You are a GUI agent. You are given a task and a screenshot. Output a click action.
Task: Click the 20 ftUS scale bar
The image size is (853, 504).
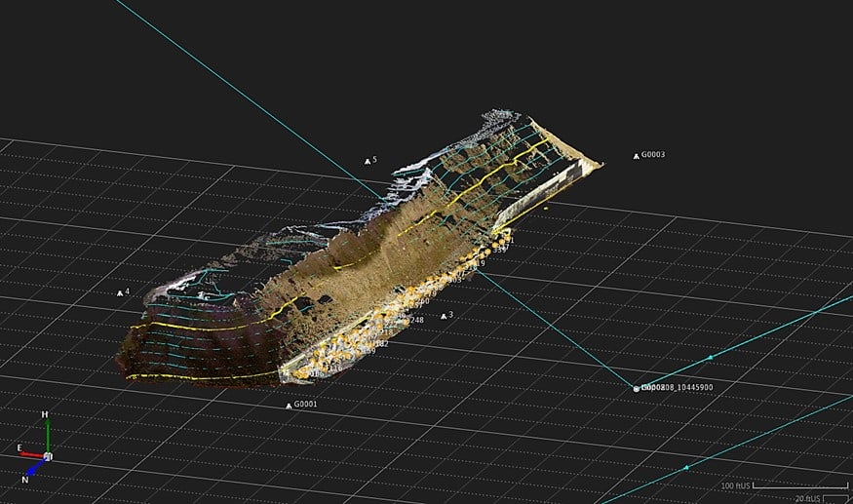point(835,498)
